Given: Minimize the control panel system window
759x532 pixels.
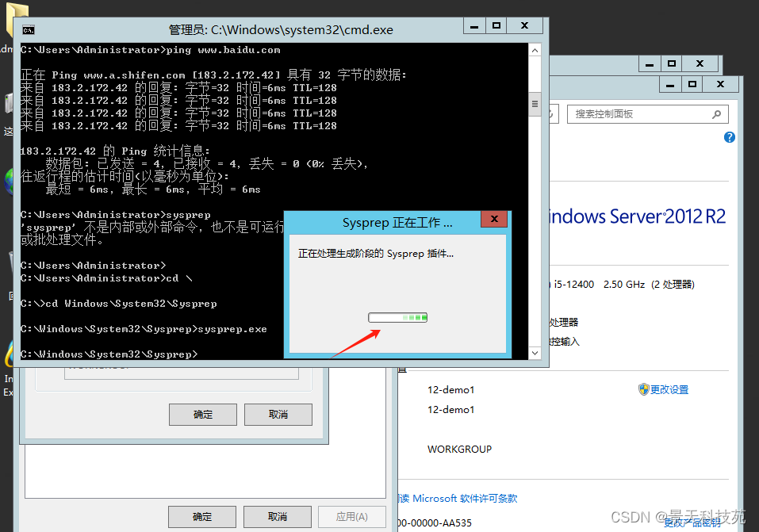Looking at the screenshot, I should [x=670, y=85].
